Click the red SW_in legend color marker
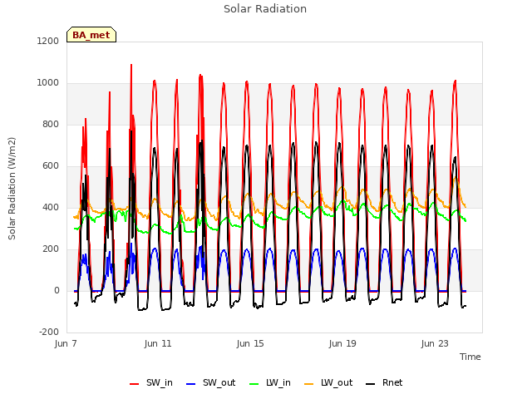 tap(135, 384)
